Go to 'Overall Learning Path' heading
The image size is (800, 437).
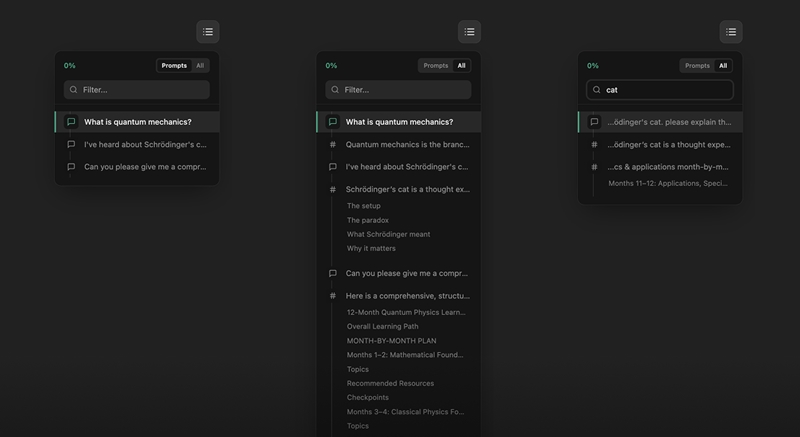click(383, 326)
